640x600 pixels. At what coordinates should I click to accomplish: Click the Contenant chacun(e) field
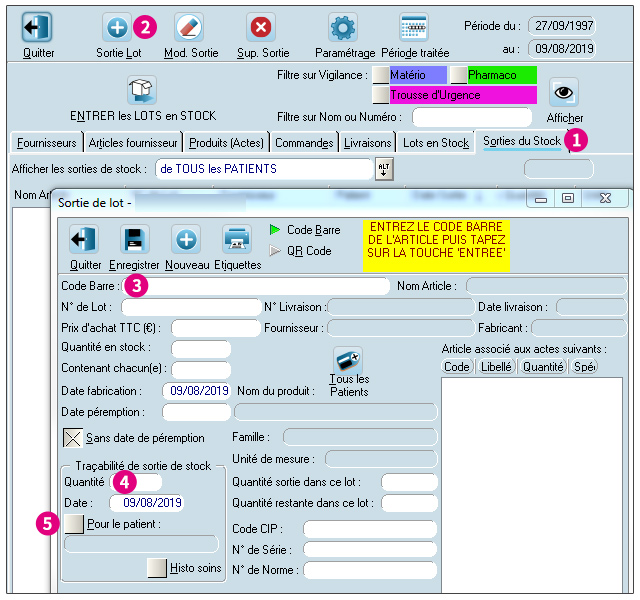[201, 369]
